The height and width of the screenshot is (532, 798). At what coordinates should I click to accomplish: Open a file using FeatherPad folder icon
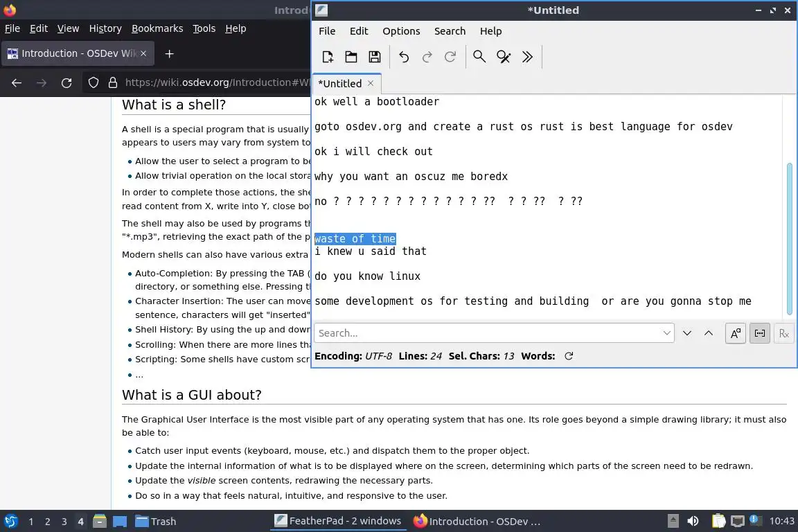[351, 57]
